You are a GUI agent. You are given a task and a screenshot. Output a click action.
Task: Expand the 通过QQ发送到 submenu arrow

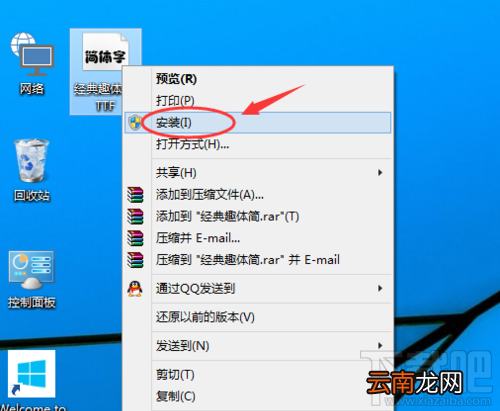[x=380, y=288]
